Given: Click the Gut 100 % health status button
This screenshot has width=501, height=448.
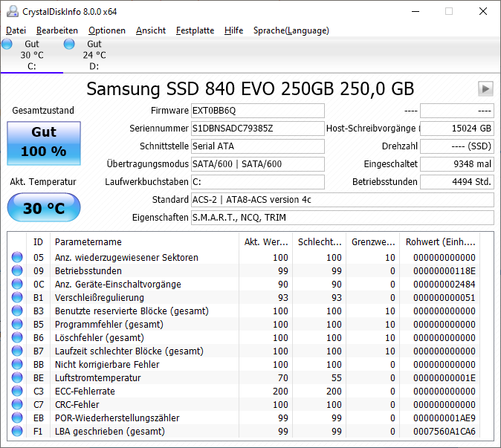Looking at the screenshot, I should click(x=44, y=143).
